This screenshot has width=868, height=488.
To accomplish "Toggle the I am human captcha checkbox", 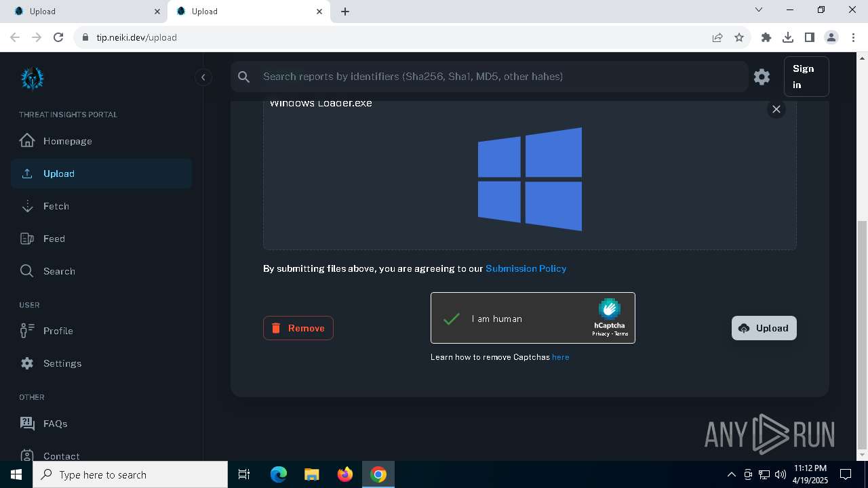I will pyautogui.click(x=452, y=319).
